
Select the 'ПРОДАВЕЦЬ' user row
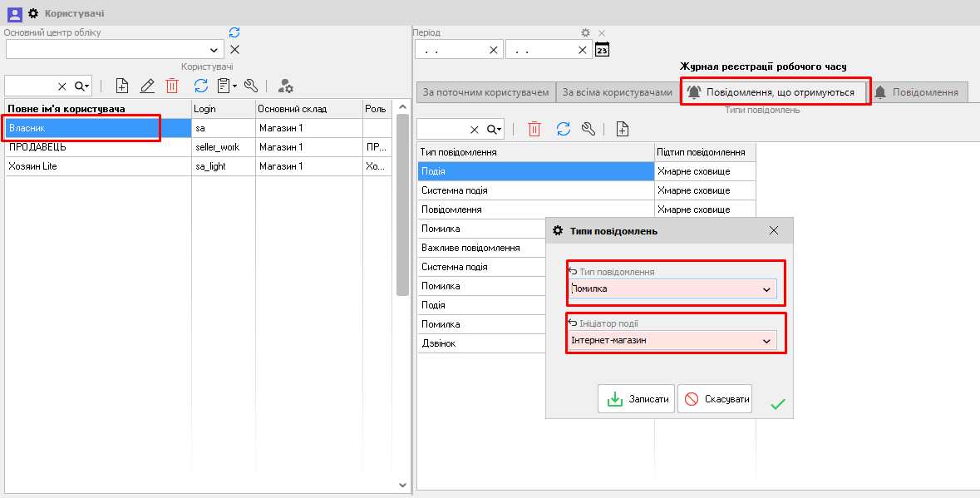coord(83,147)
